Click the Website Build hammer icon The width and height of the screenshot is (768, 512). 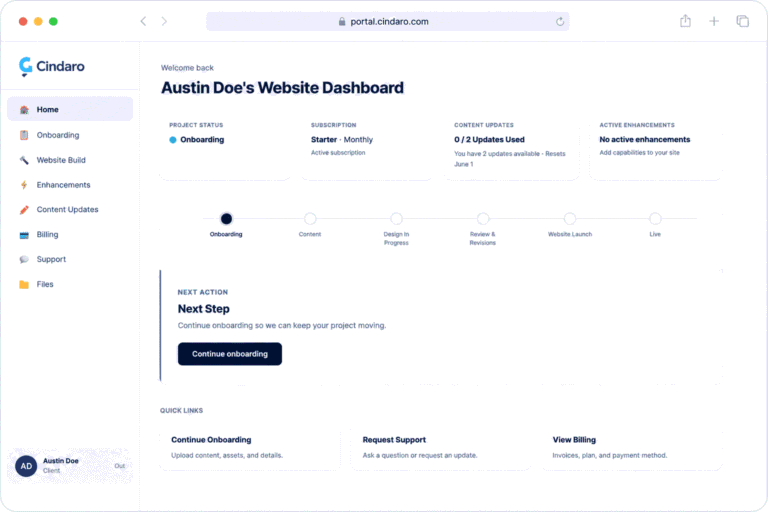[x=24, y=160]
